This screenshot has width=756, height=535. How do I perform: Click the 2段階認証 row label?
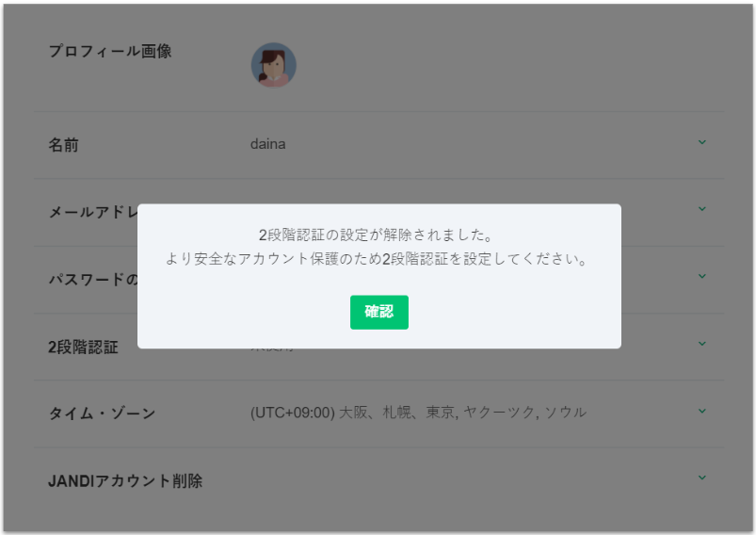pyautogui.click(x=83, y=347)
